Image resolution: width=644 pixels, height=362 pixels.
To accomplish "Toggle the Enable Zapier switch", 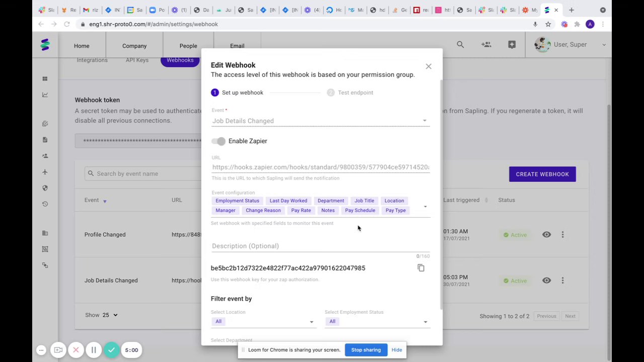I will [x=218, y=141].
